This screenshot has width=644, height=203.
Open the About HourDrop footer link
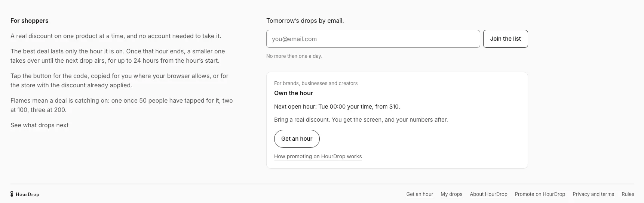coord(488,194)
